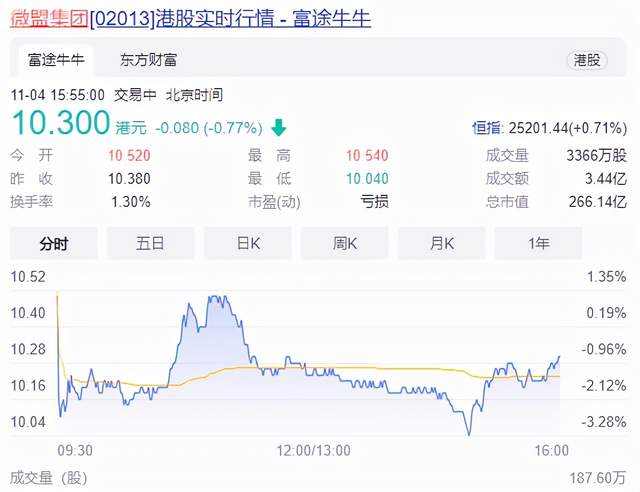Viewport: 640px width, 492px height.
Task: Click the 昨收 value 10.380
Action: click(x=129, y=178)
